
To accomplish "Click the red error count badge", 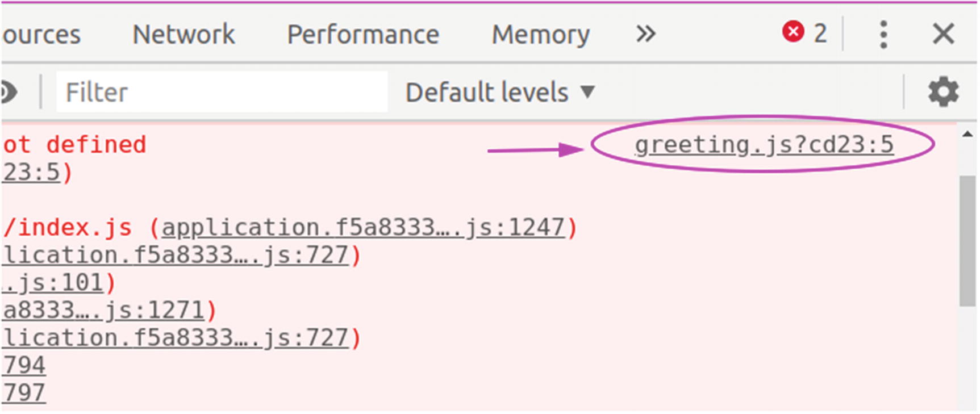I will click(803, 33).
